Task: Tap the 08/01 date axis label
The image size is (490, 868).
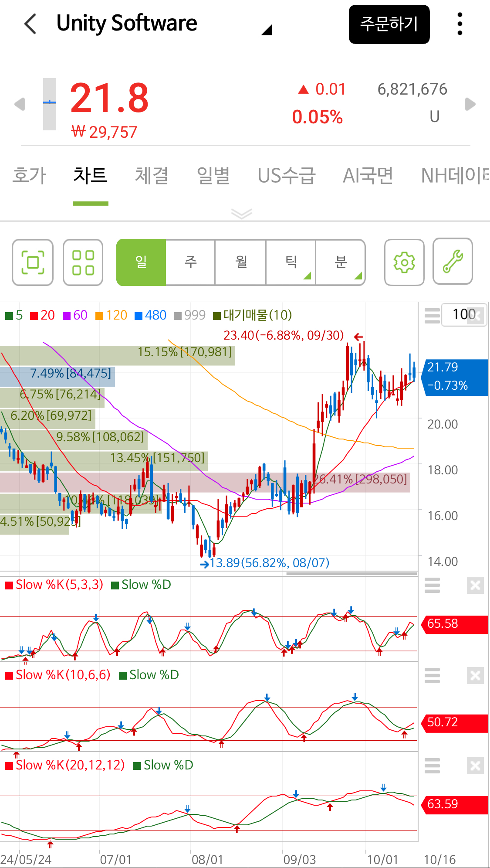Action: (207, 860)
